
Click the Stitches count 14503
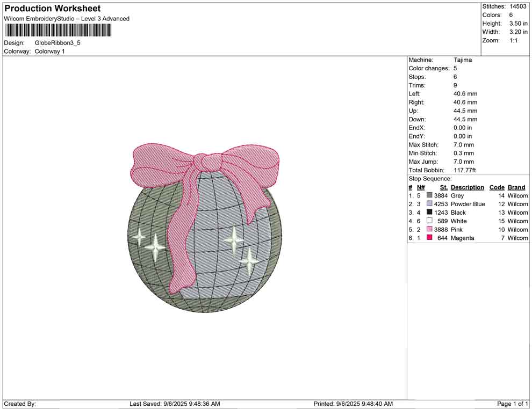(x=518, y=6)
